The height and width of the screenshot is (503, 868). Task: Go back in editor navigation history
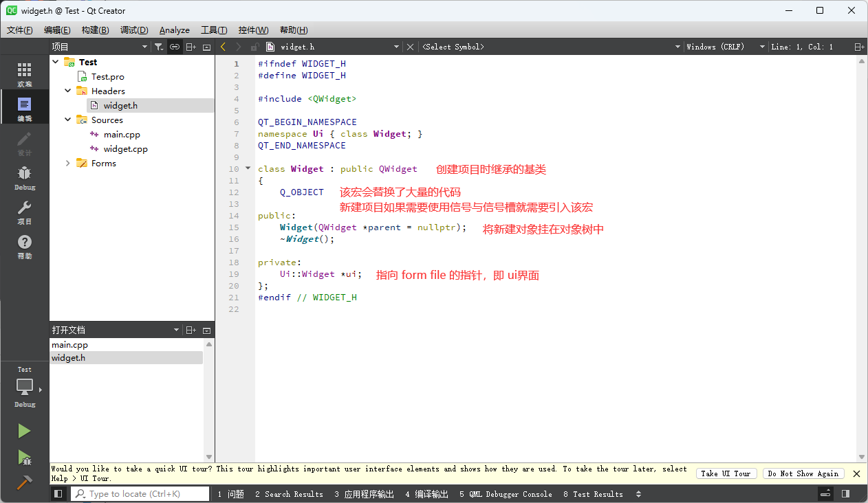223,47
